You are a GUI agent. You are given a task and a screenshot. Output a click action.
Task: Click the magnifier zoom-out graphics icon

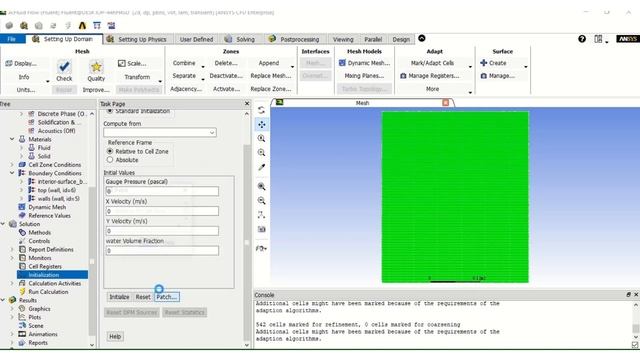pyautogui.click(x=262, y=200)
